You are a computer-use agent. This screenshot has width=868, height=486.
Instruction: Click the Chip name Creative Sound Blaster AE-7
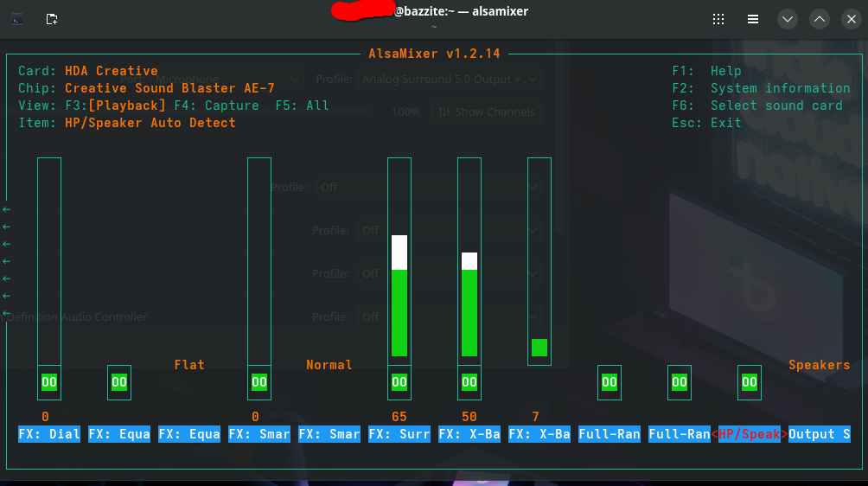169,88
